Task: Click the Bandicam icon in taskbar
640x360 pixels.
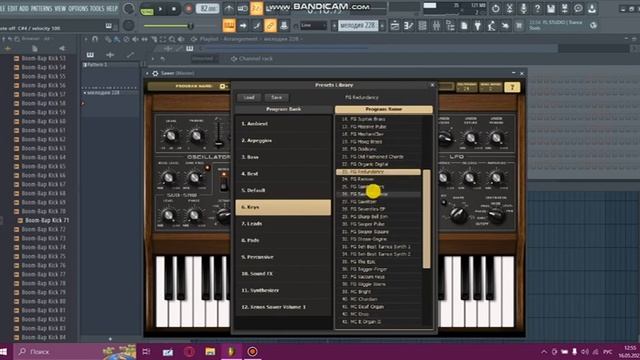Action: (x=252, y=351)
